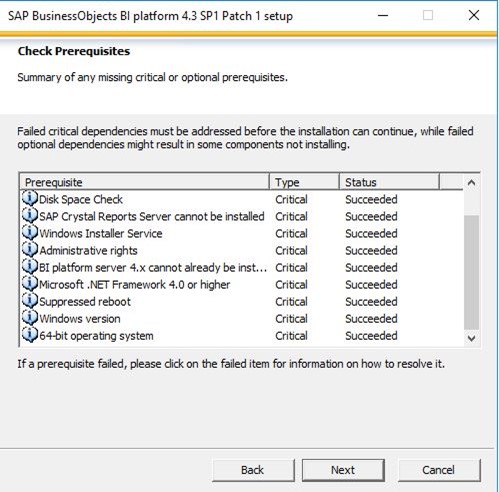This screenshot has width=499, height=492.
Task: Click the scroll up arrow of the list
Action: pyautogui.click(x=471, y=183)
